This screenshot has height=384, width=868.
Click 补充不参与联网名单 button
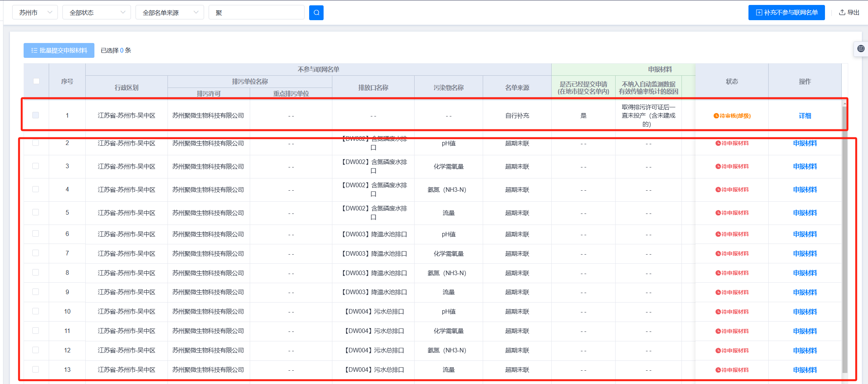787,13
